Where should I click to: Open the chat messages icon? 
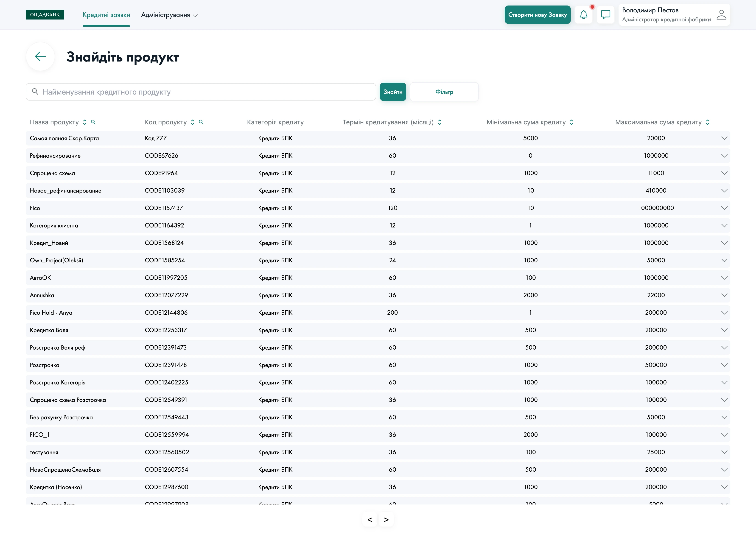point(605,15)
